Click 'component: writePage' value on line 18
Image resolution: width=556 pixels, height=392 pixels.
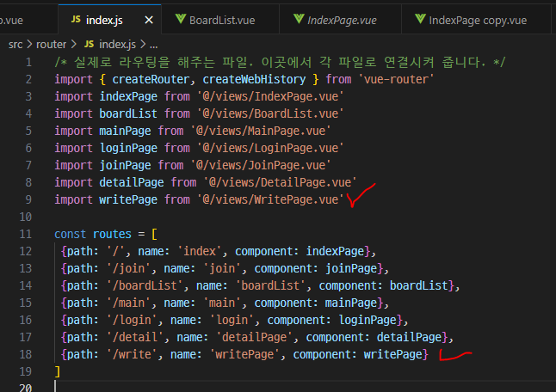(358, 354)
